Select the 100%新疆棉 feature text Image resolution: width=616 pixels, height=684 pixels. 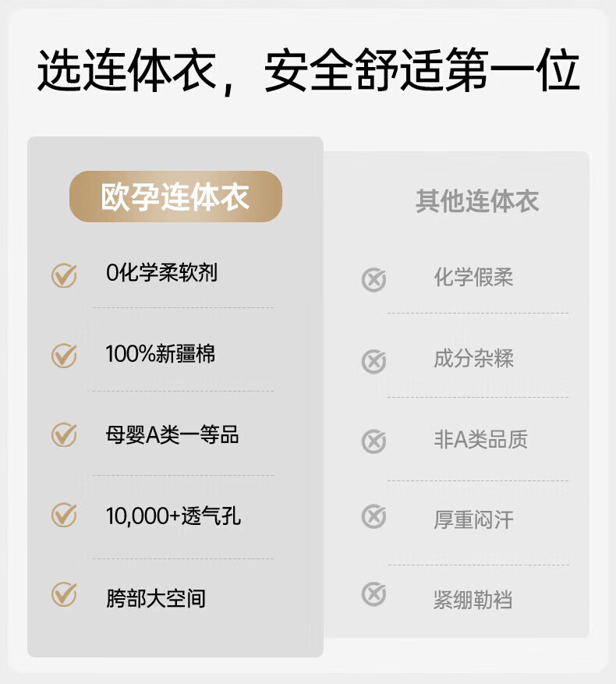click(161, 354)
